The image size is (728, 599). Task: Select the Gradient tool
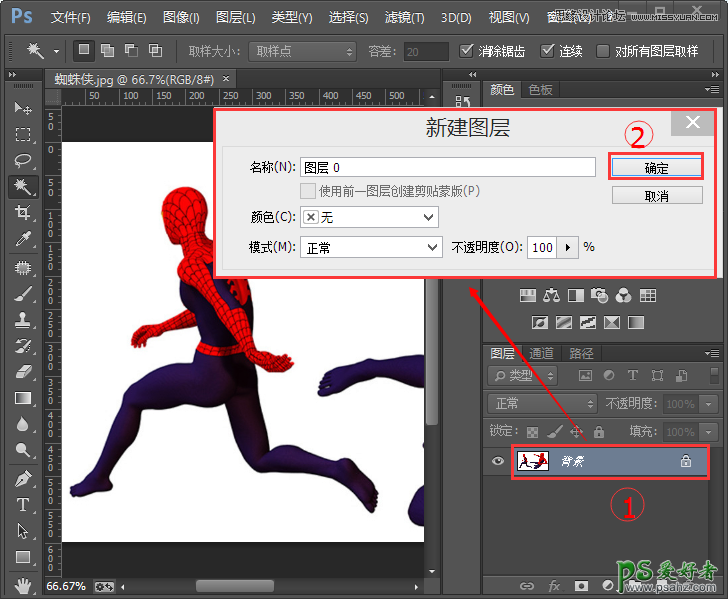[x=22, y=398]
